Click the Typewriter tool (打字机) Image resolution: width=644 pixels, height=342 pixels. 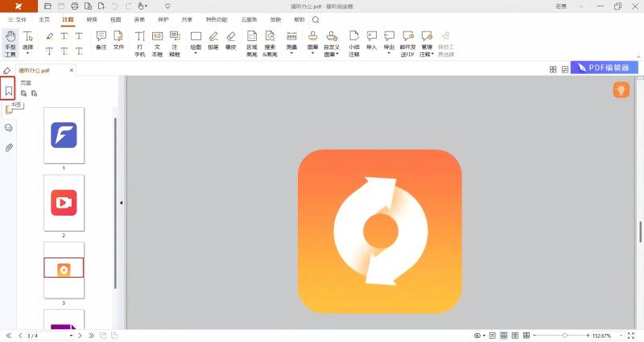click(140, 43)
